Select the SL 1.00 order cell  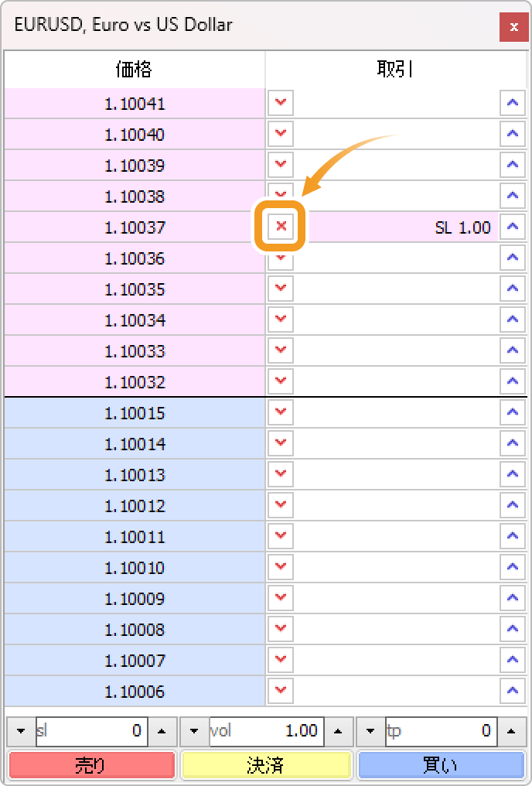[x=402, y=227]
